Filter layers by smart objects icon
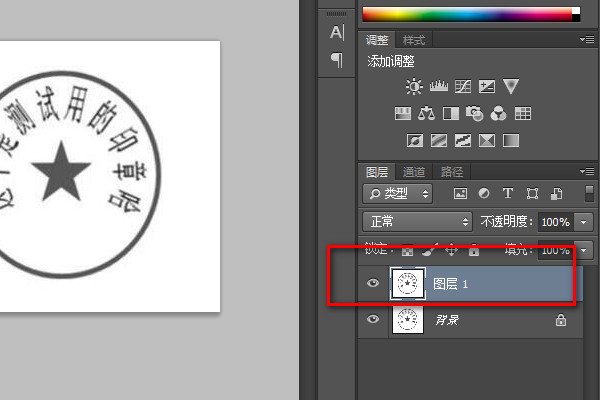Viewport: 600px width, 400px height. [x=556, y=193]
